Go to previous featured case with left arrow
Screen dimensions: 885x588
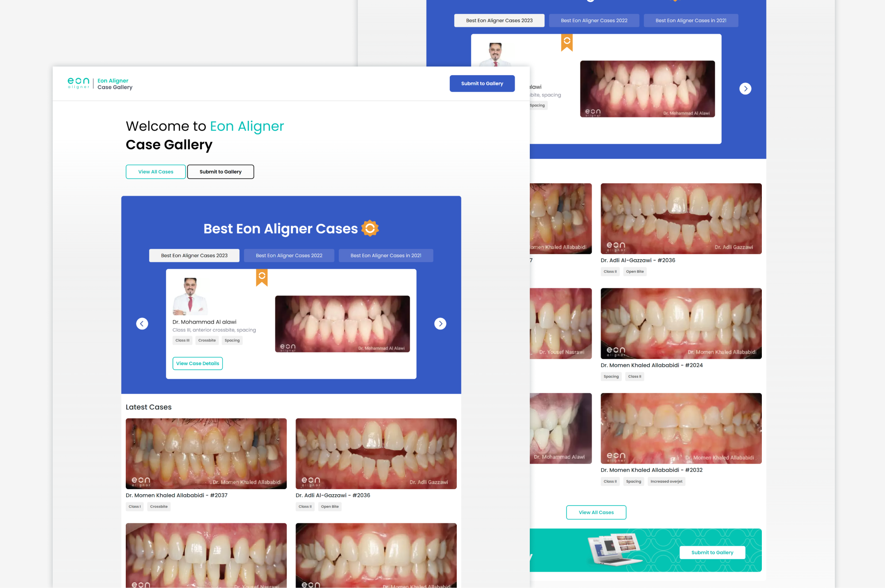pyautogui.click(x=142, y=324)
